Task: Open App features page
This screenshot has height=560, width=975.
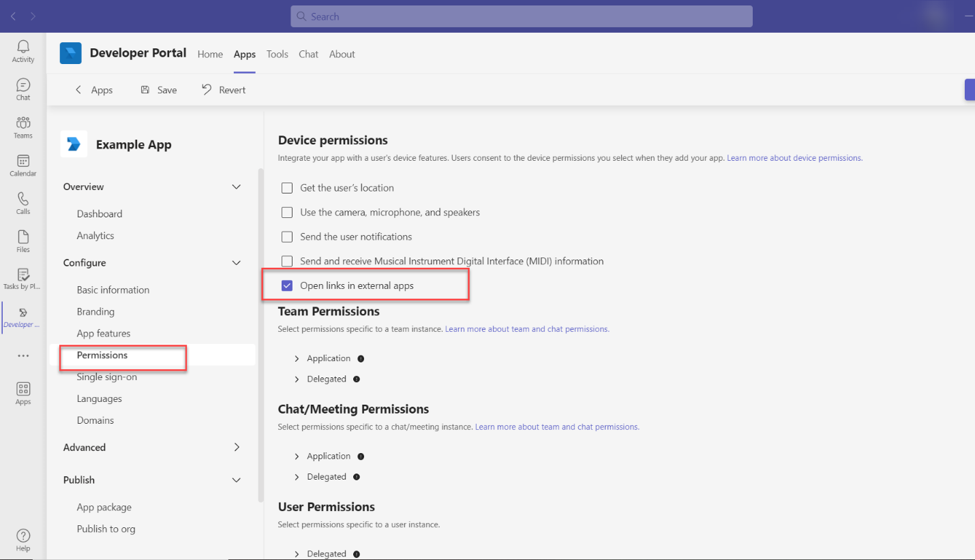Action: (104, 334)
